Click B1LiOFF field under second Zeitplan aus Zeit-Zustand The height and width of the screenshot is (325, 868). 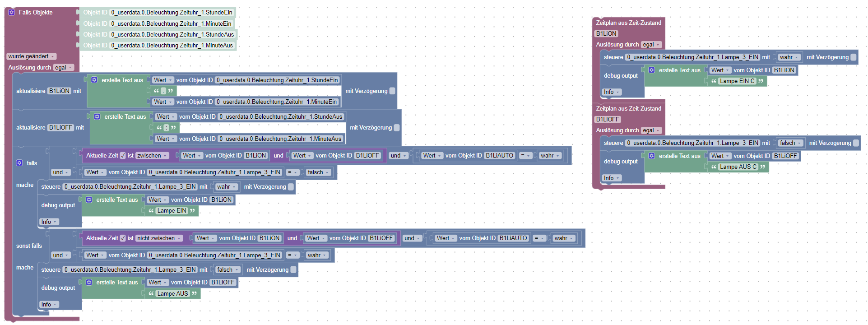(608, 119)
